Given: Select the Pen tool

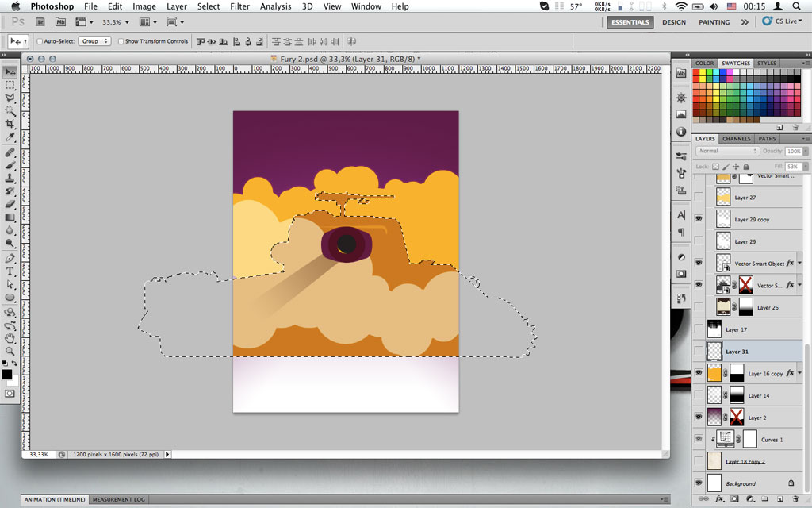Looking at the screenshot, I should coord(10,258).
